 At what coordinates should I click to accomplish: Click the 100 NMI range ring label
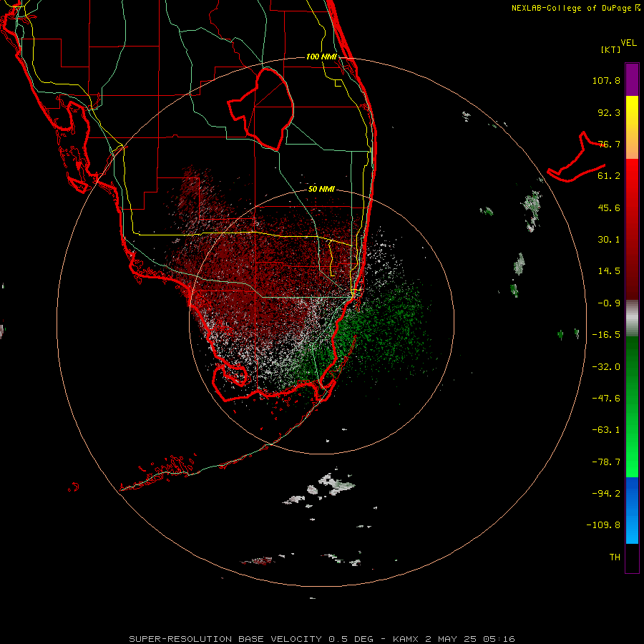321,57
